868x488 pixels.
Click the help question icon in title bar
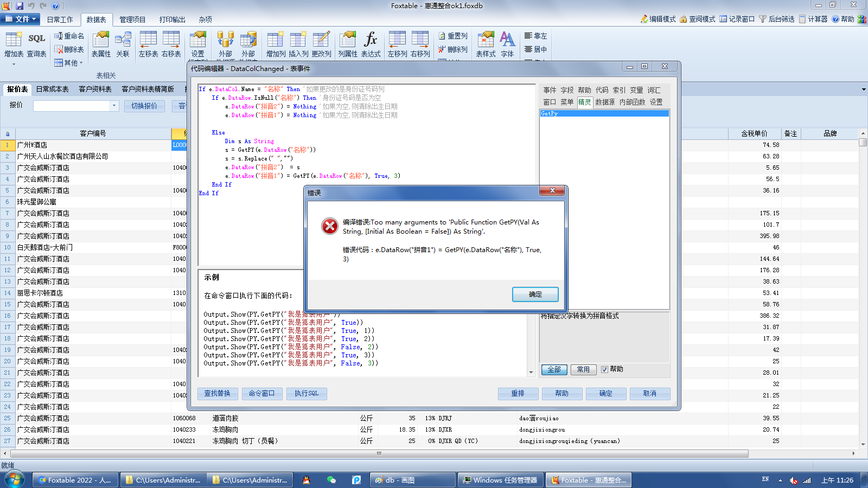[x=55, y=6]
